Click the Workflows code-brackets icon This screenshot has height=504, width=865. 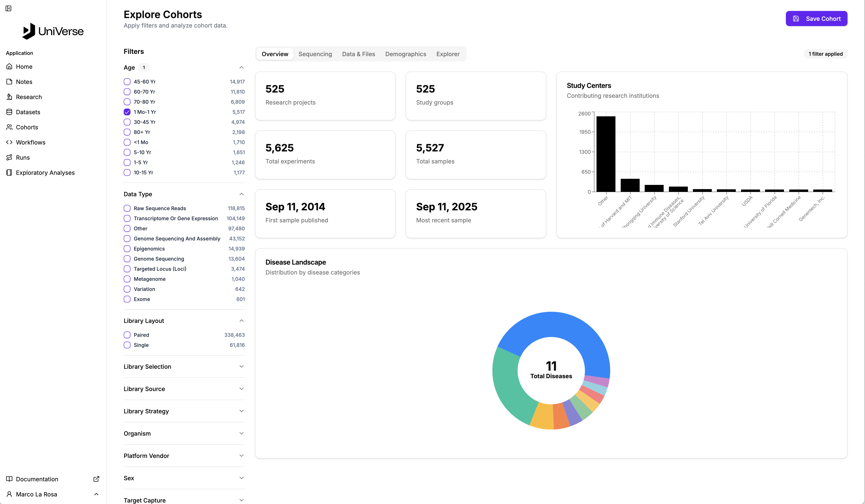point(9,142)
